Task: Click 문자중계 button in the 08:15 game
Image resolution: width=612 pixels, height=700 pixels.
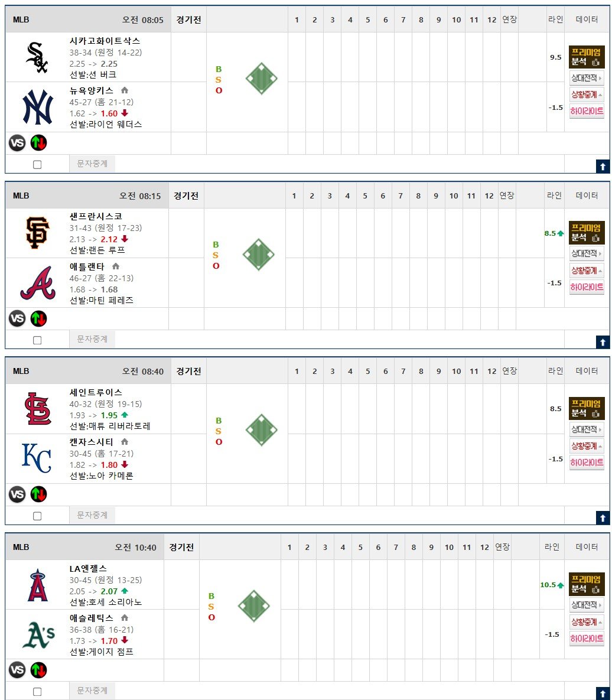Action: click(92, 339)
